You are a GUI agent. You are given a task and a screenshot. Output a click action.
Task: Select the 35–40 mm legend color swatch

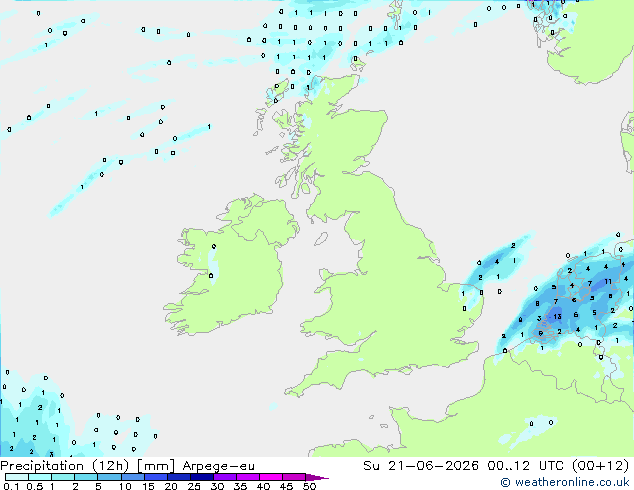tap(248, 477)
